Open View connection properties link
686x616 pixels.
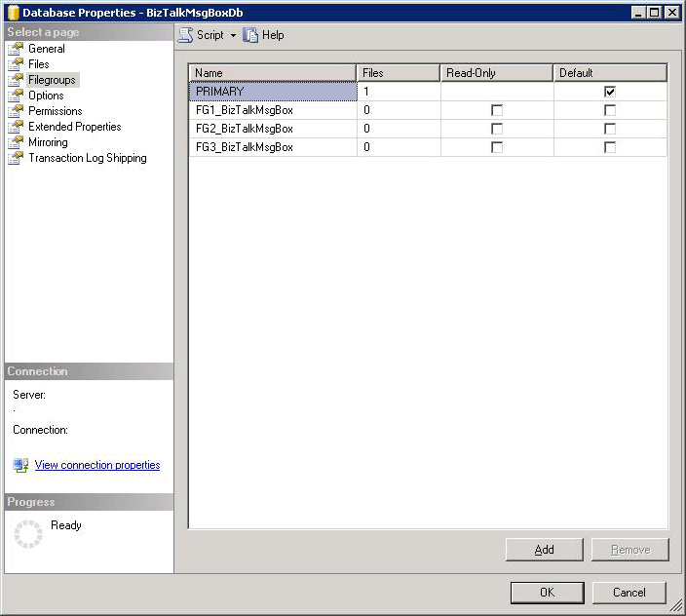pos(97,465)
